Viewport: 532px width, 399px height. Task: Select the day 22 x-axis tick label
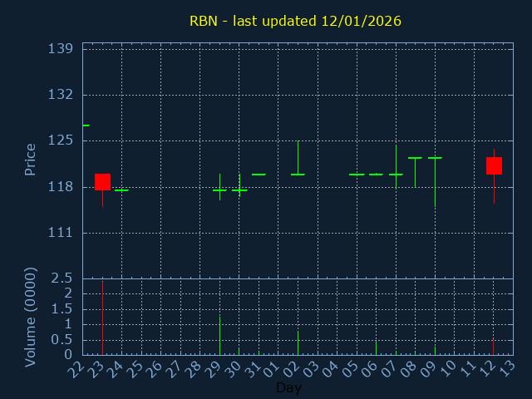(78, 368)
